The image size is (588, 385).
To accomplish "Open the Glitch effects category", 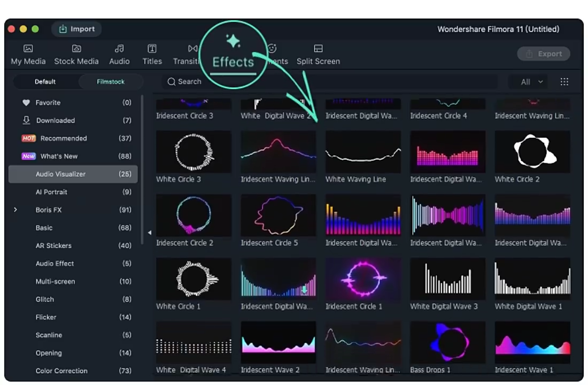I will point(45,299).
